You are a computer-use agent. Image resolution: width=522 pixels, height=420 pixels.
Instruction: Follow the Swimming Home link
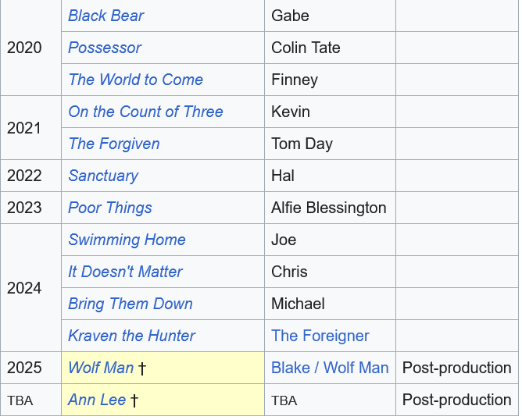pos(127,240)
